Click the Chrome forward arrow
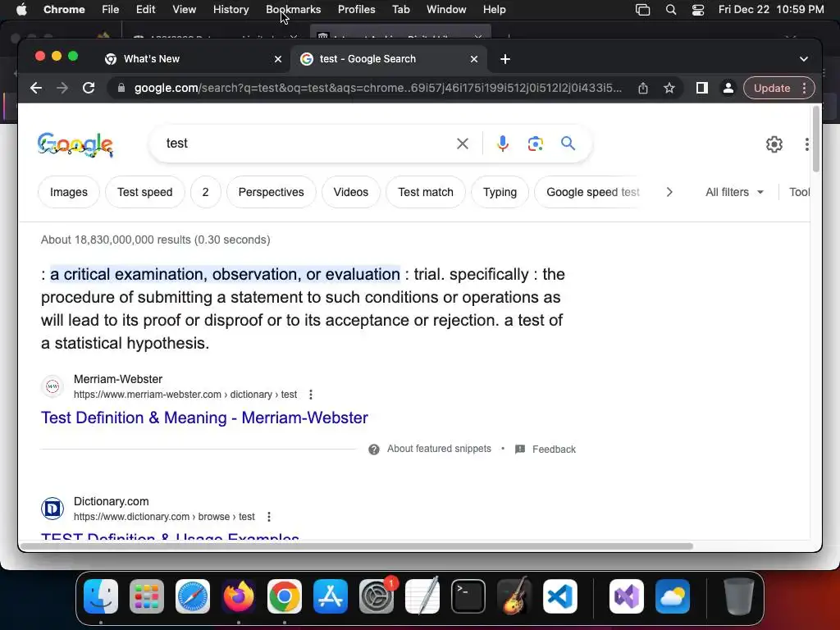Screen dimensions: 840x630 (x=62, y=88)
